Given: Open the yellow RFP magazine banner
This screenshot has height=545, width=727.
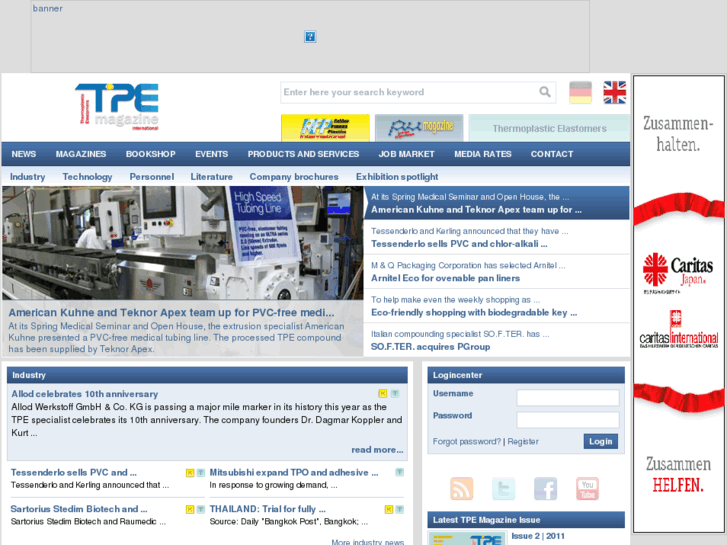Looking at the screenshot, I should [x=325, y=128].
